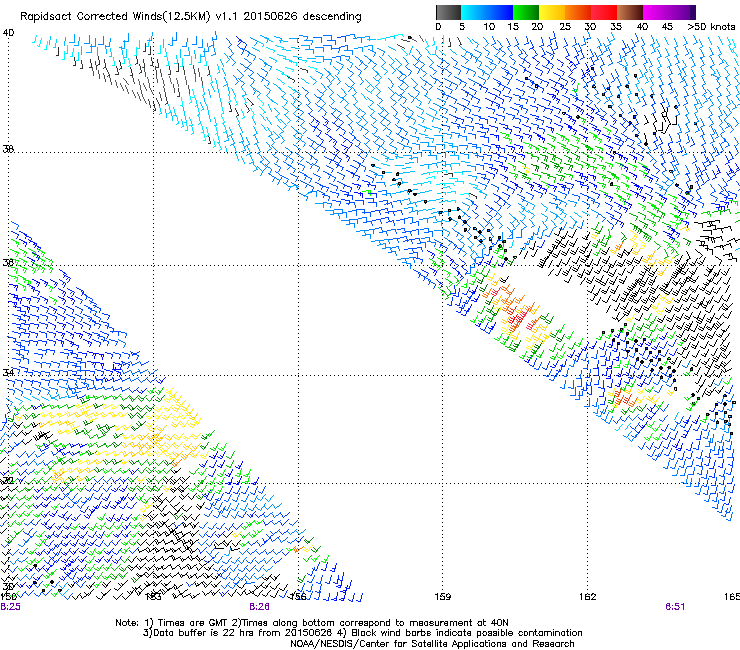
Task: Click the purple time label ending ':51'
Action: 675,607
